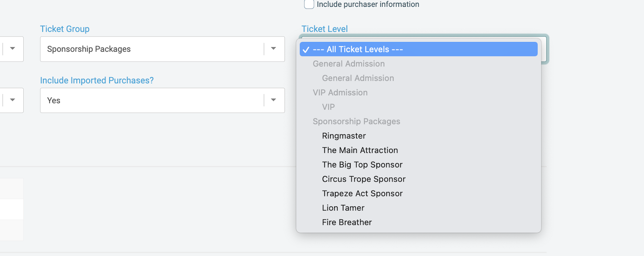Select All Ticket Levels option
The width and height of the screenshot is (644, 256).
pyautogui.click(x=358, y=50)
